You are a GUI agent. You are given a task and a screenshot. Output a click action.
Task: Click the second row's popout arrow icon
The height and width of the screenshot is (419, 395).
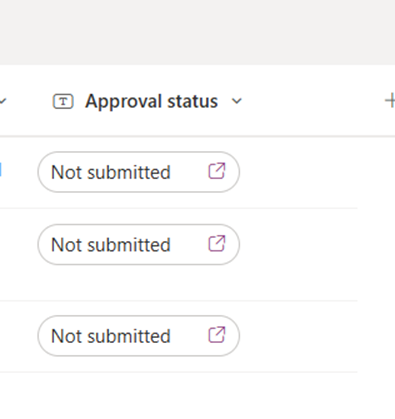coord(217,243)
